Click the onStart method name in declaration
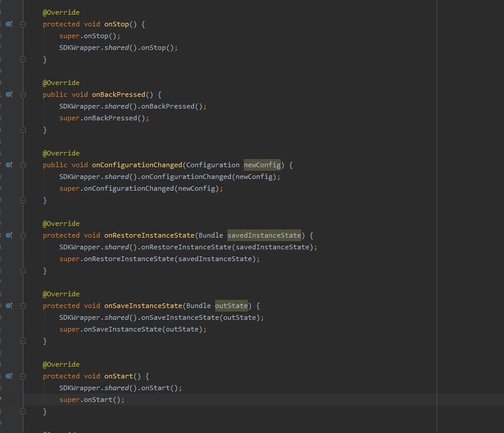 point(118,376)
